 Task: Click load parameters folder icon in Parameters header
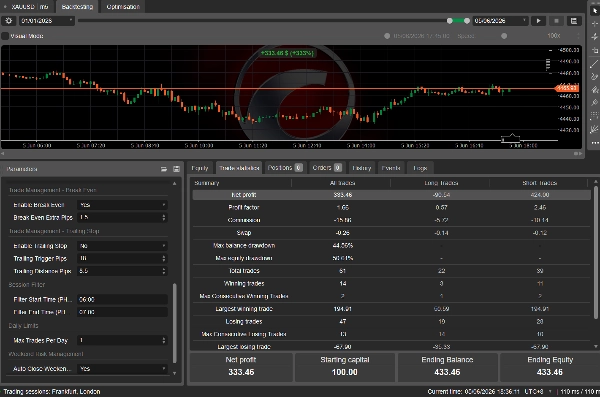pyautogui.click(x=164, y=169)
